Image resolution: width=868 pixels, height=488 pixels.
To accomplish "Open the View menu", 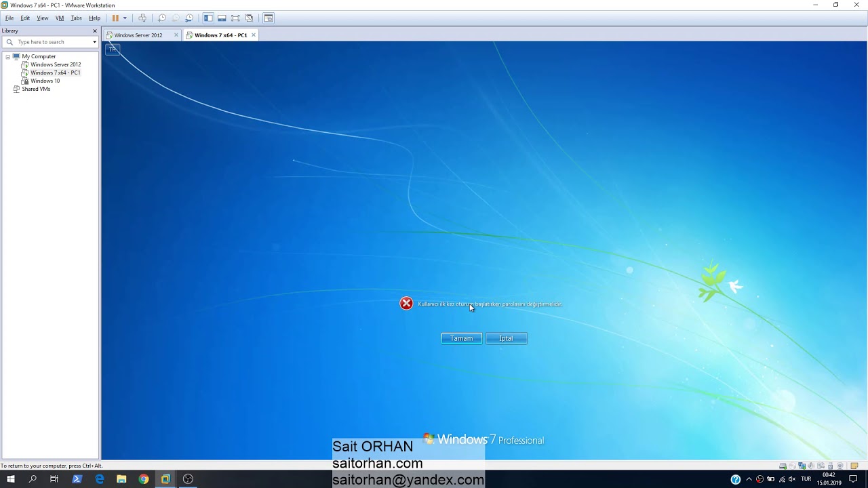I will [43, 18].
